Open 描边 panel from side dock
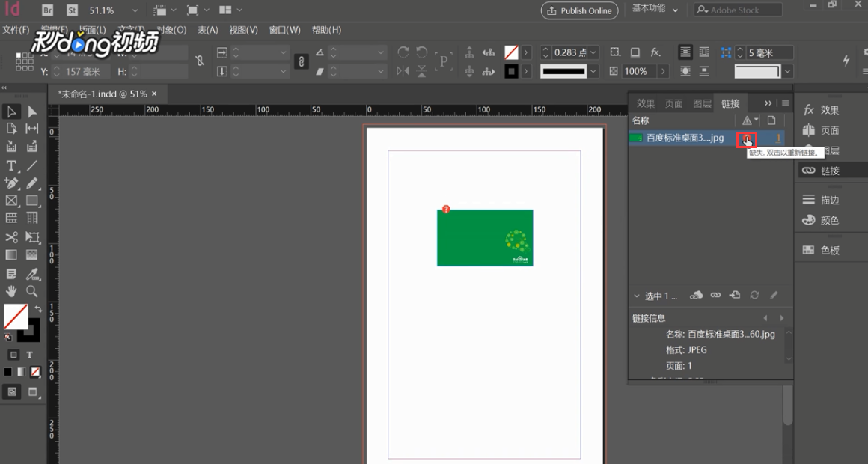This screenshot has width=868, height=464. pos(821,200)
